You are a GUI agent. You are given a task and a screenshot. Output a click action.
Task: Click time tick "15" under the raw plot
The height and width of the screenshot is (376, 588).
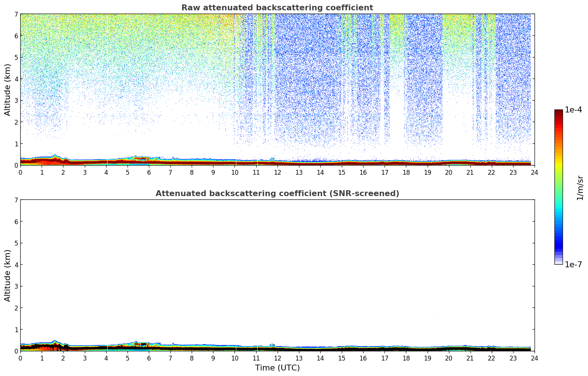pyautogui.click(x=342, y=173)
